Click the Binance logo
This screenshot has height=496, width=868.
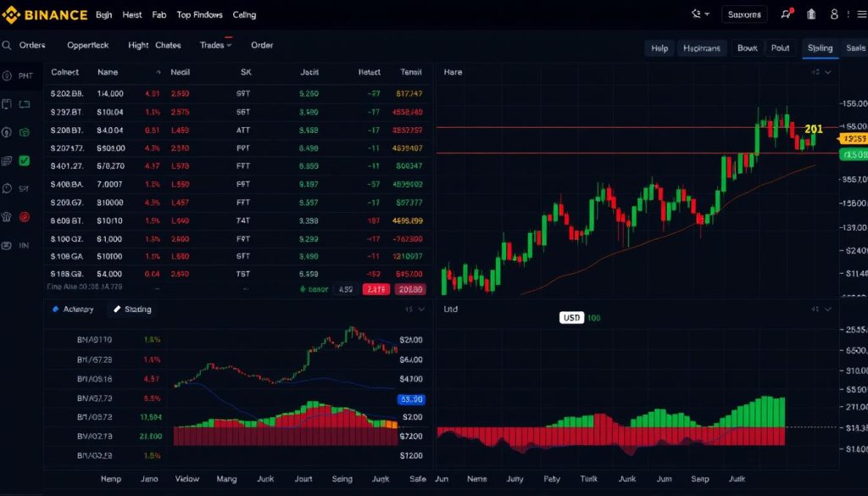click(x=46, y=15)
